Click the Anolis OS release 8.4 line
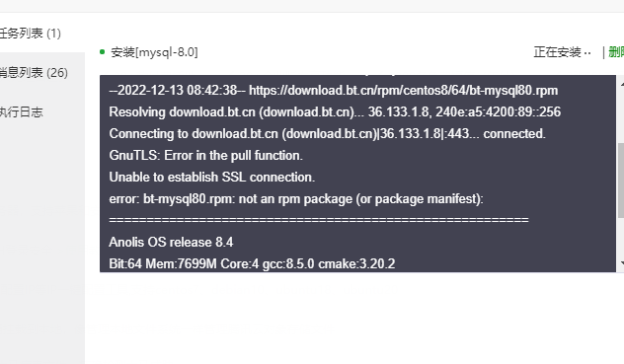Screen dimensions: 624x364 (x=171, y=242)
